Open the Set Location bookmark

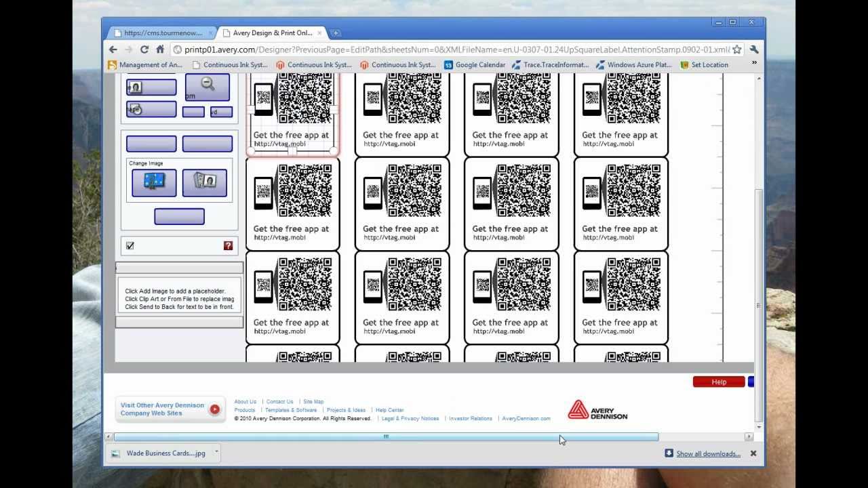pyautogui.click(x=704, y=65)
